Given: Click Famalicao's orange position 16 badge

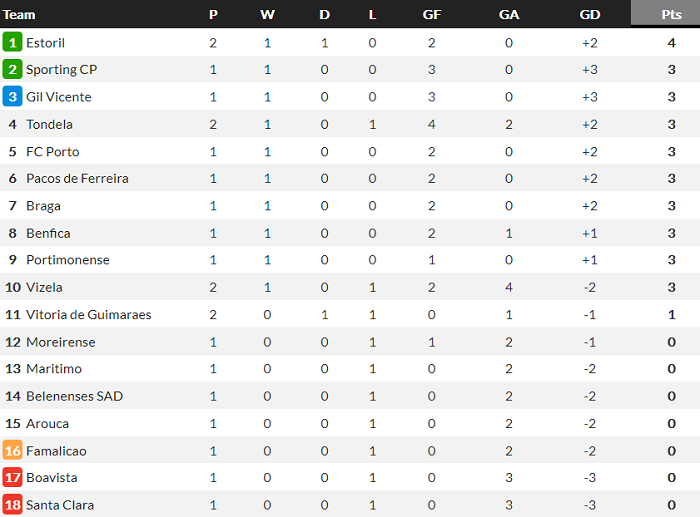Looking at the screenshot, I should click(13, 451).
